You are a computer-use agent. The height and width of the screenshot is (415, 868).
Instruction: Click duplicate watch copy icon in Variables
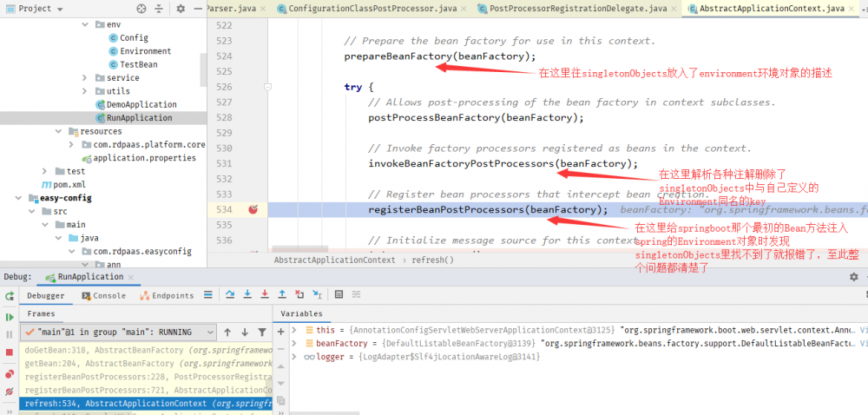tap(280, 400)
